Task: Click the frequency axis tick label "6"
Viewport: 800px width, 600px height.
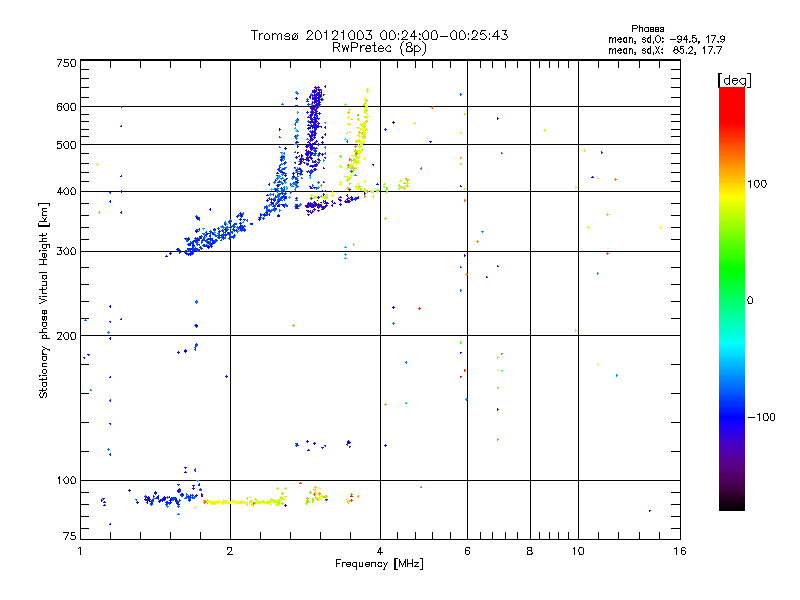Action: coord(467,551)
